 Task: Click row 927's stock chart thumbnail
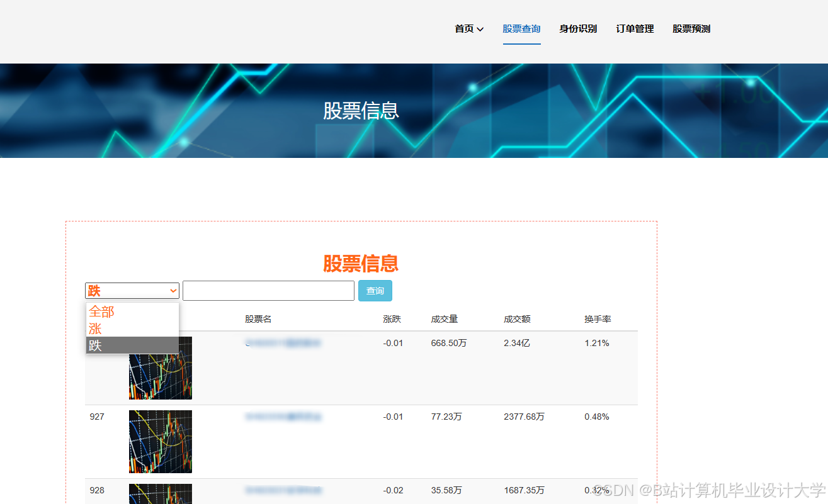point(160,440)
